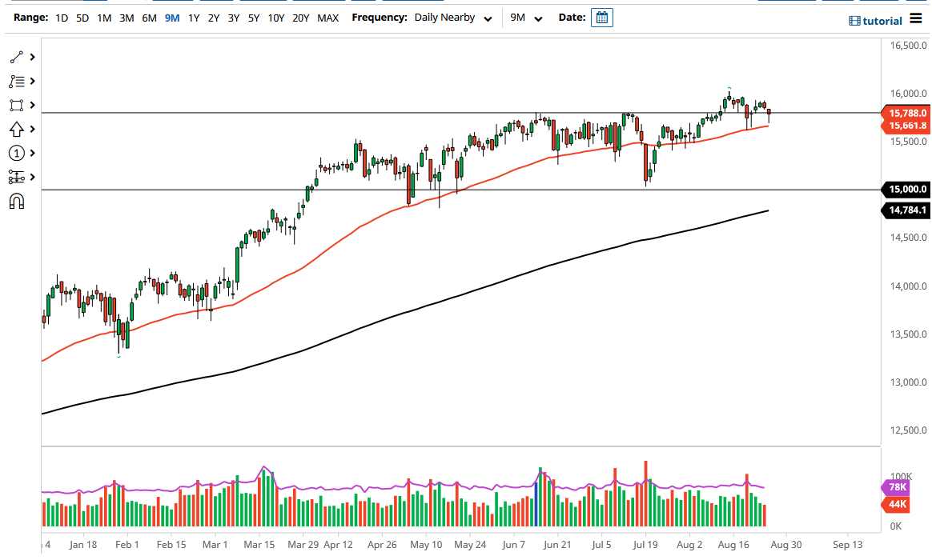Switch chart range to MAX
Image resolution: width=932 pixels, height=560 pixels.
pos(327,17)
